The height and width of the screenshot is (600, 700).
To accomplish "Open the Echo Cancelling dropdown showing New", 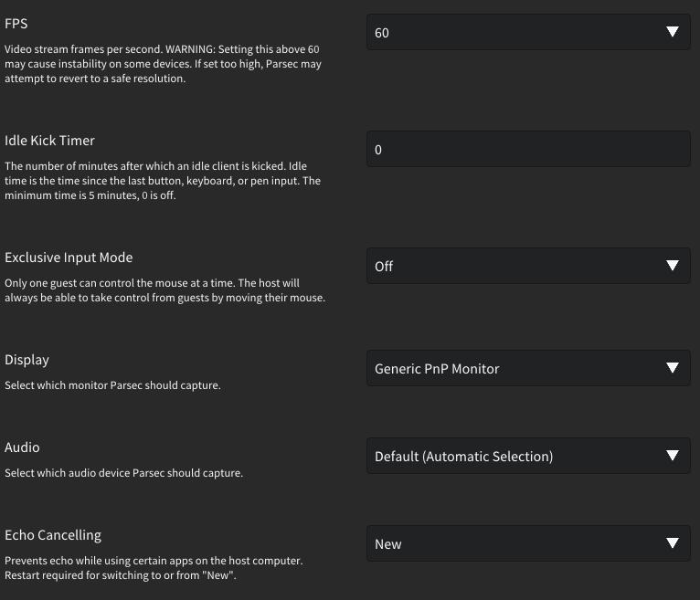I will tap(528, 543).
